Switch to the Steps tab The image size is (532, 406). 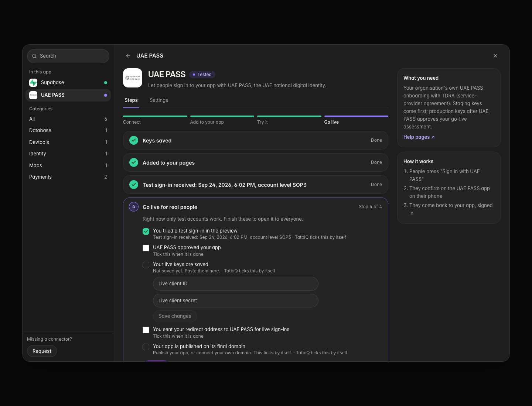coord(131,100)
